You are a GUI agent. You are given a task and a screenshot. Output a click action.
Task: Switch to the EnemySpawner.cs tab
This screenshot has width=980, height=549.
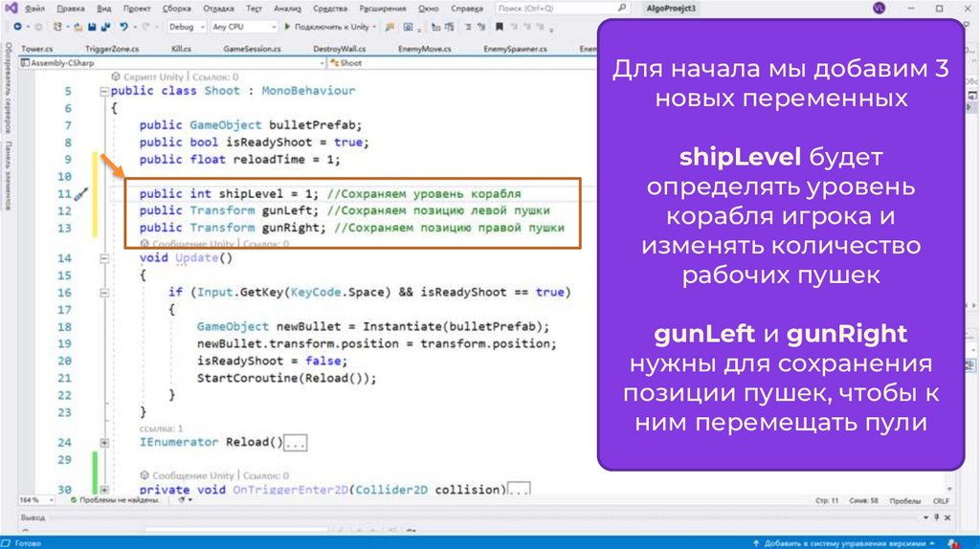click(x=515, y=49)
